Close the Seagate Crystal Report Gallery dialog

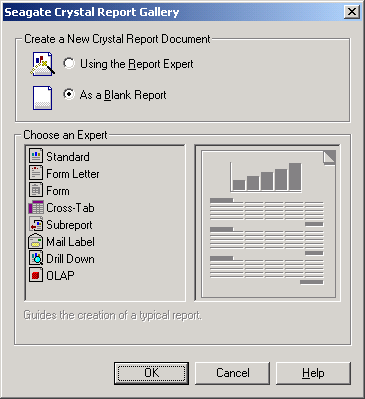pos(352,12)
